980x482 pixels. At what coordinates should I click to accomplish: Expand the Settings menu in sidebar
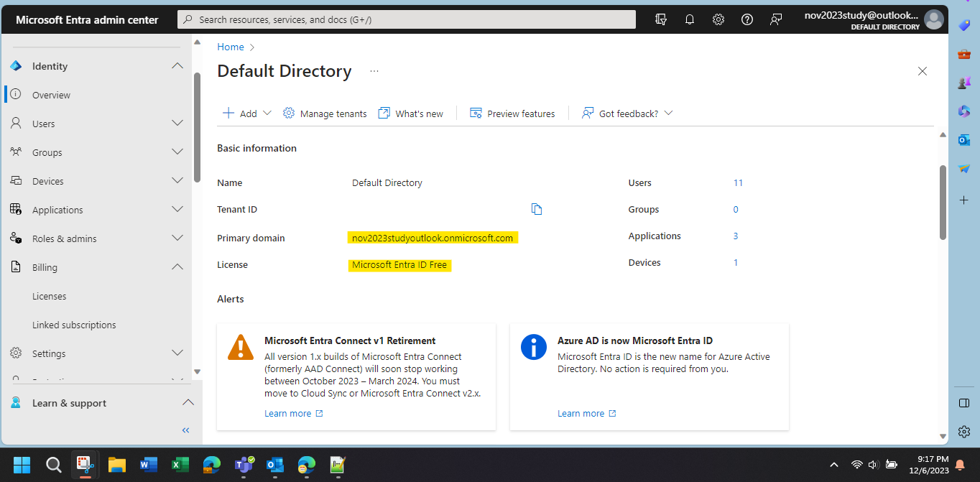point(177,353)
